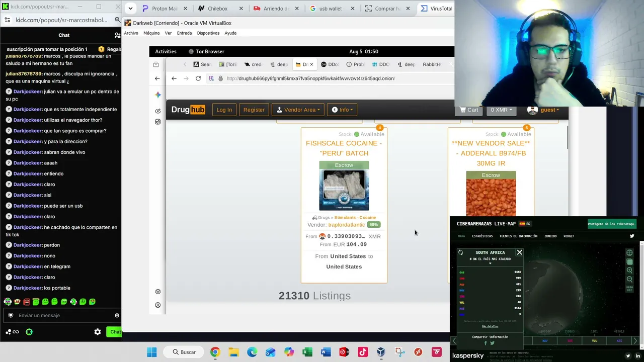Toggle Demo Off on Kaspersky map

coord(629,289)
